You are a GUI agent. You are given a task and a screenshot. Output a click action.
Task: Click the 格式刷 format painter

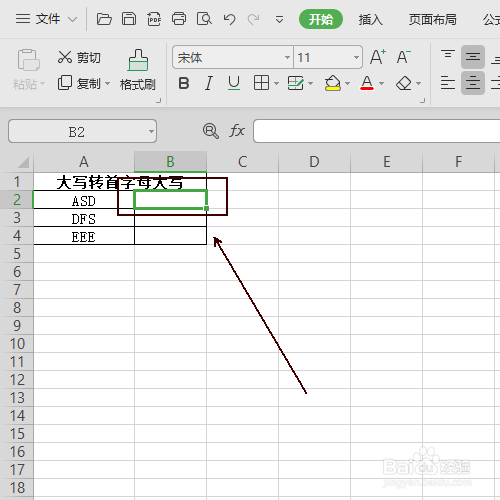point(138,70)
